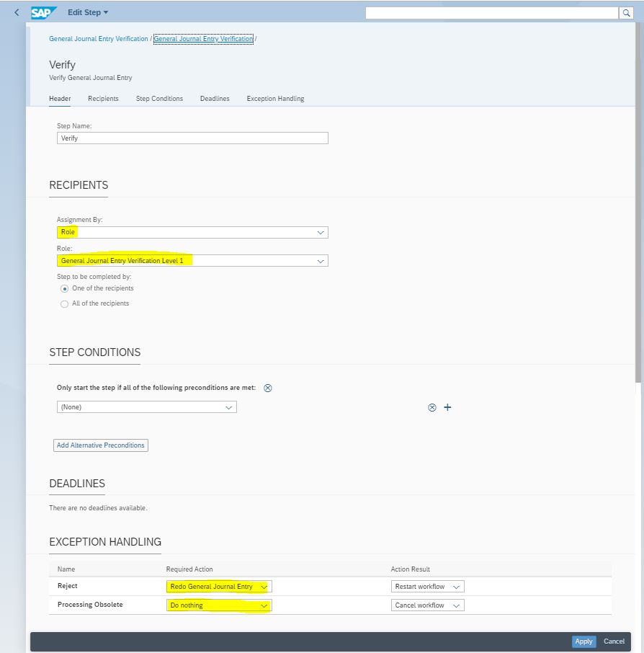Click into the Step Name field
This screenshot has height=653, width=644.
pos(192,138)
